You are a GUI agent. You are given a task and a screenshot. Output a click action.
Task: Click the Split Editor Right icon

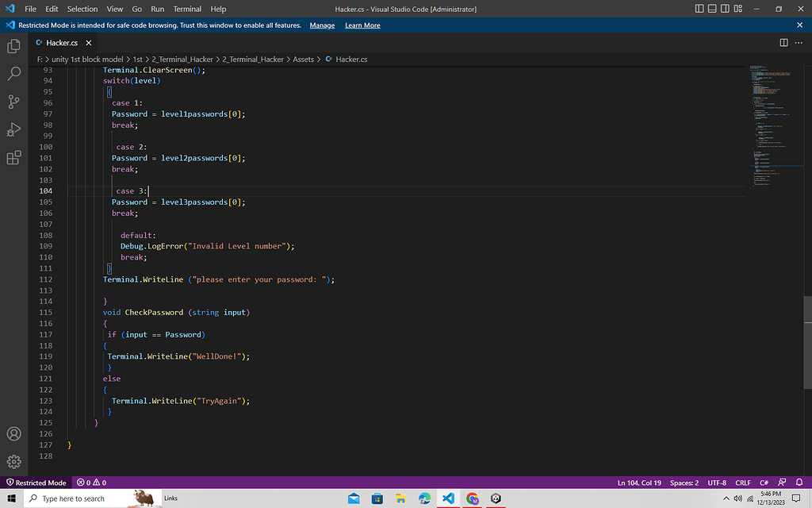click(x=783, y=43)
